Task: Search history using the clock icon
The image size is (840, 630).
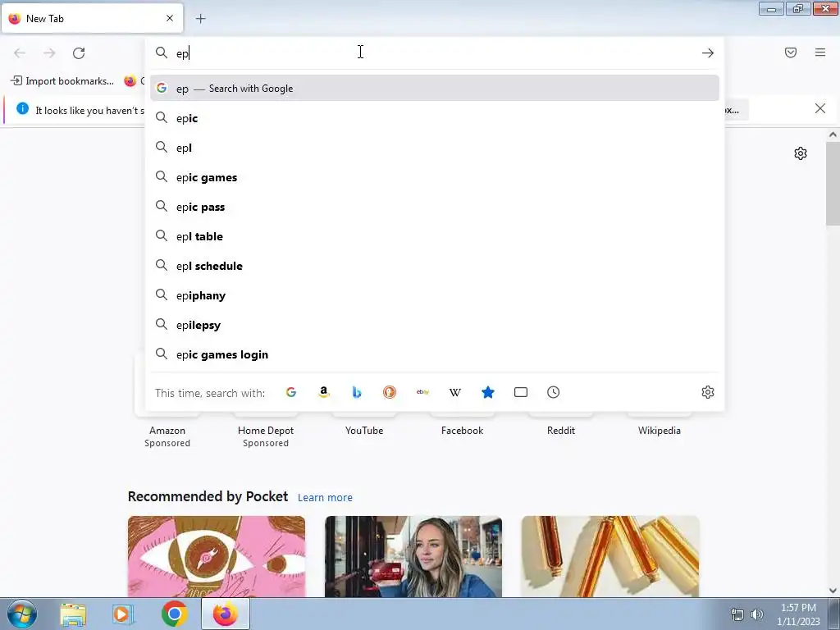Action: [x=554, y=392]
